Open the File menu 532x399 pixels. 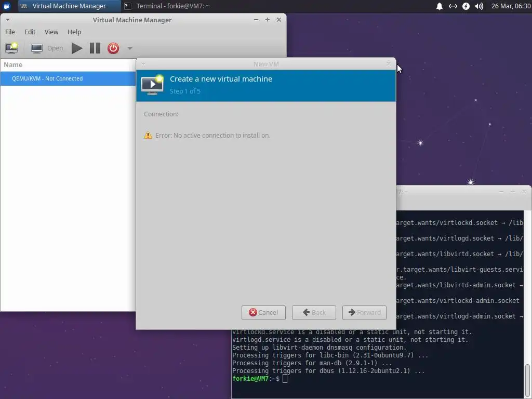coord(10,32)
